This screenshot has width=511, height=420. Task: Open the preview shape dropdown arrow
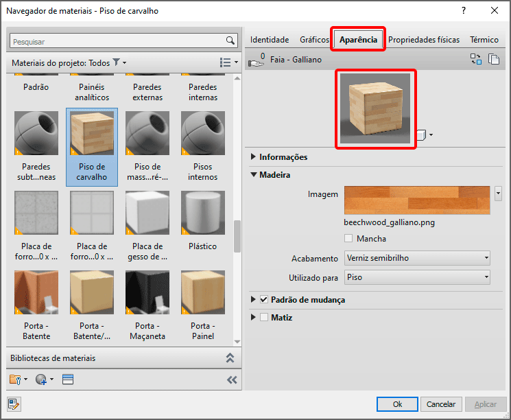pyautogui.click(x=431, y=135)
